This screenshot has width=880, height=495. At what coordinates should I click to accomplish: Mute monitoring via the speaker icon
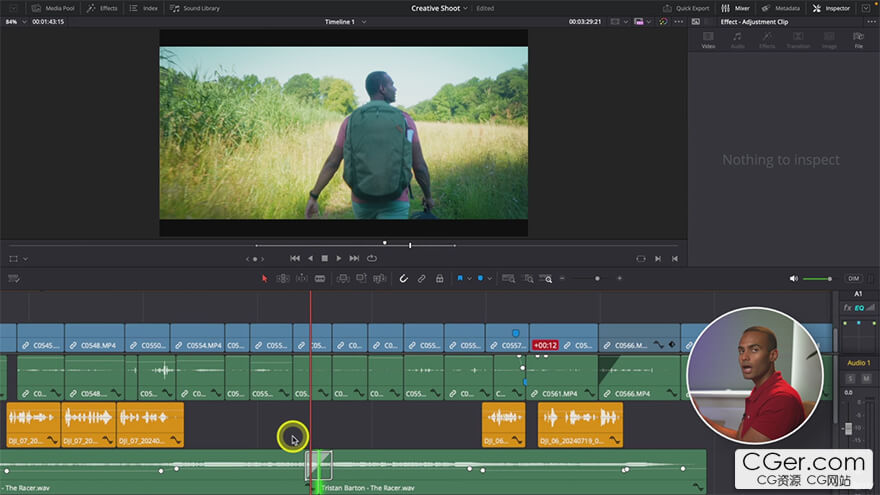coord(794,278)
